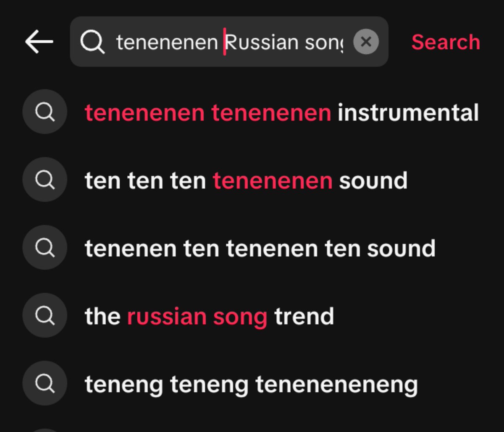
Task: Clear the search text with the X button
Action: [x=366, y=42]
